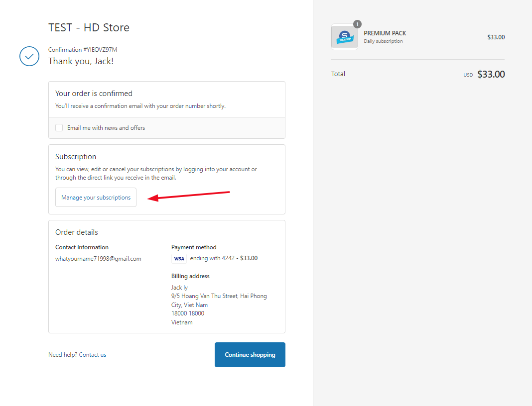Open Manage your subscriptions
Image resolution: width=532 pixels, height=406 pixels.
96,198
